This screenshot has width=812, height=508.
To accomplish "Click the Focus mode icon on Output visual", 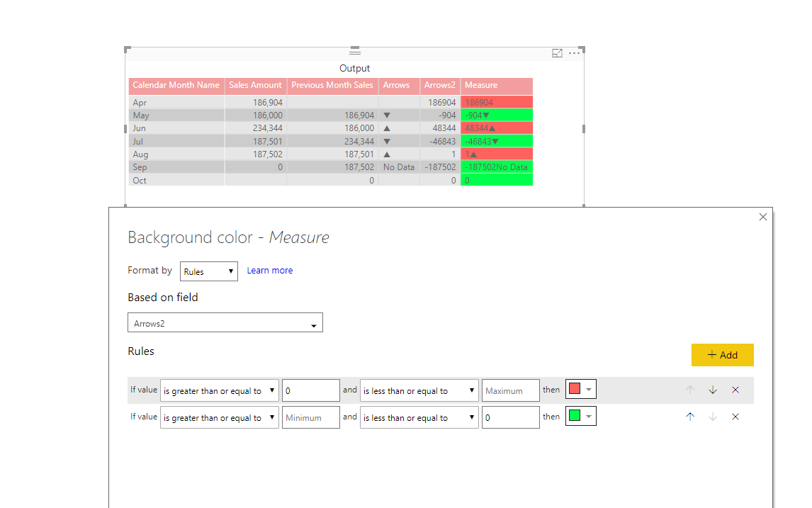I will tap(557, 53).
